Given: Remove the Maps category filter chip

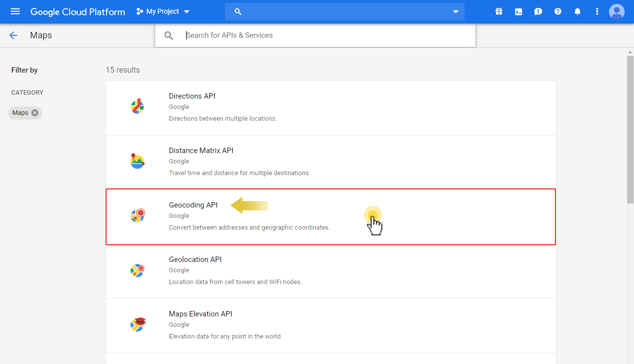Looking at the screenshot, I should 35,113.
